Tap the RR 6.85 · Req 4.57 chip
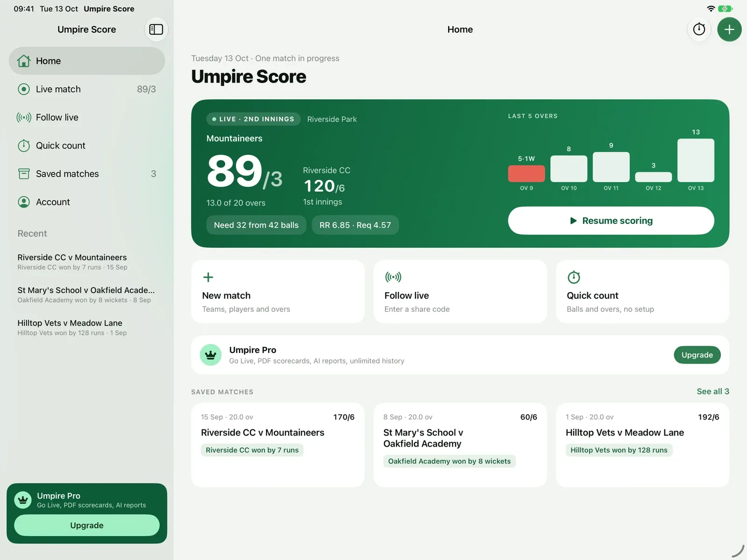The image size is (747, 560). click(x=355, y=225)
